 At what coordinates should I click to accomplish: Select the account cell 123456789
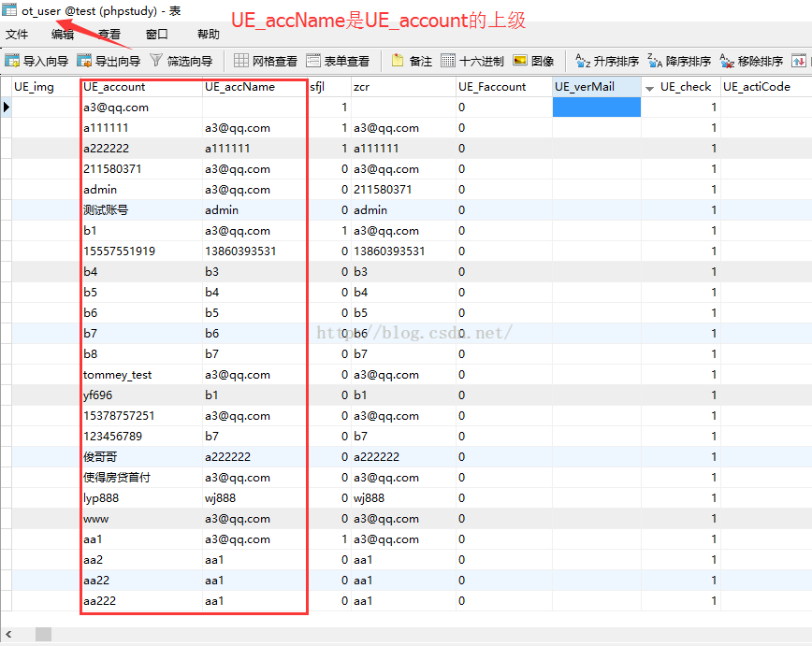pos(141,437)
